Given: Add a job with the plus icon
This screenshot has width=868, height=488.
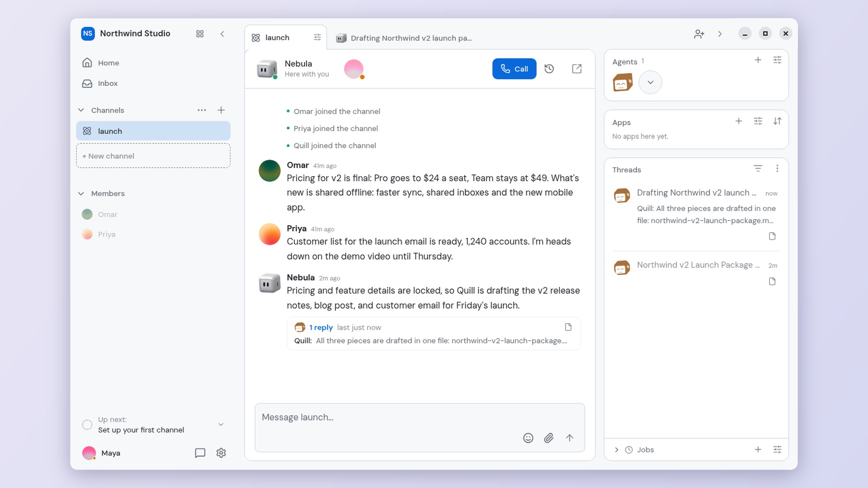Looking at the screenshot, I should coord(758,450).
